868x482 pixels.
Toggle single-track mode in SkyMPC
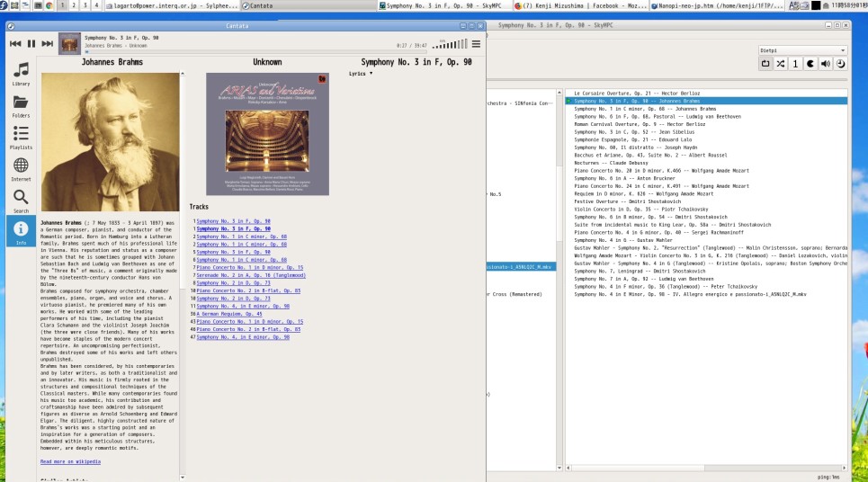[795, 64]
